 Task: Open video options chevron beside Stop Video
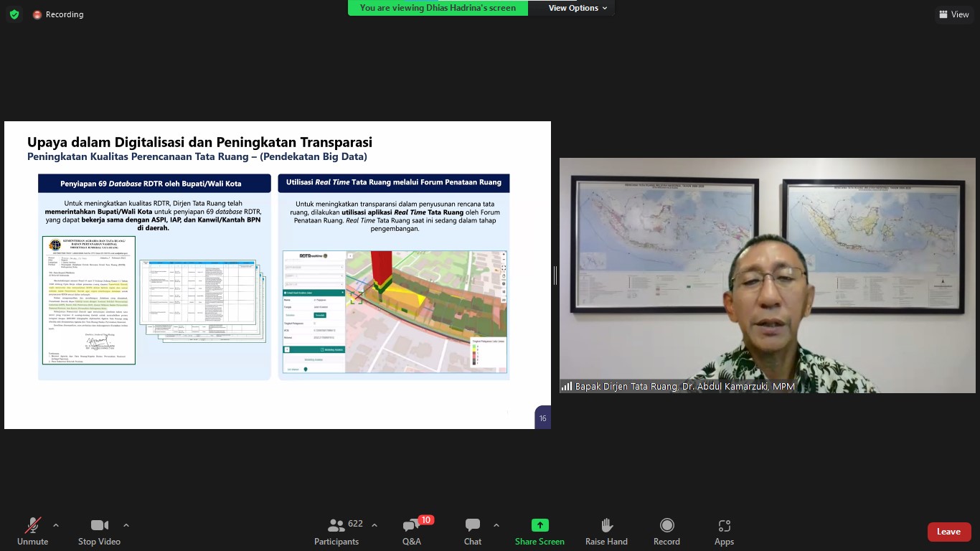coord(126,525)
